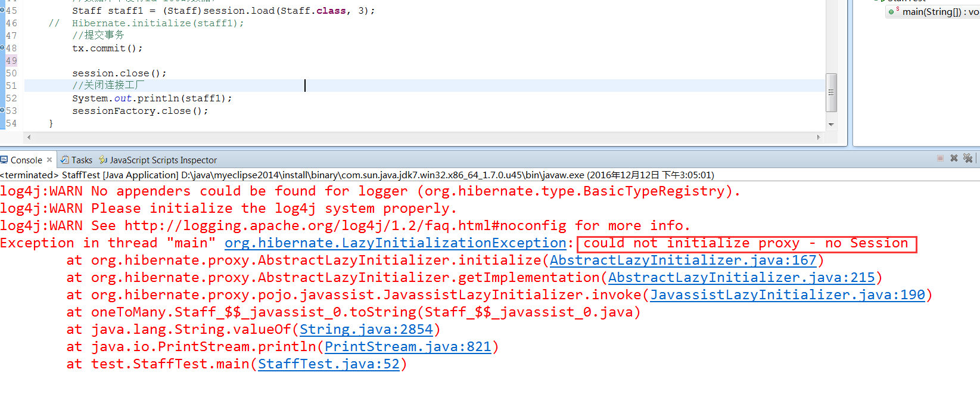Screen dimensions: 980x397
Task: Click 'could not initialize proxy - no Session' text
Action: pos(746,243)
